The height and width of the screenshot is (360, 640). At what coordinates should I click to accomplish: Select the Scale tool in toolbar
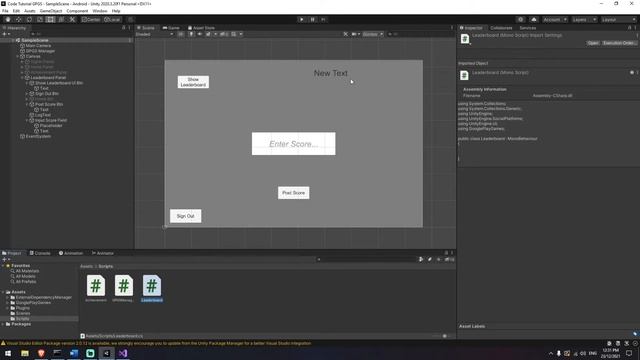click(x=40, y=19)
